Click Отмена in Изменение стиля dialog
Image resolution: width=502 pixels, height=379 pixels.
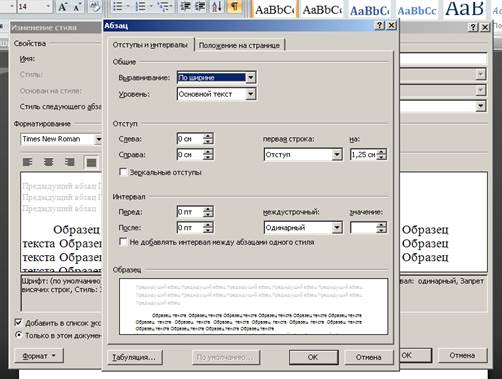tap(462, 355)
